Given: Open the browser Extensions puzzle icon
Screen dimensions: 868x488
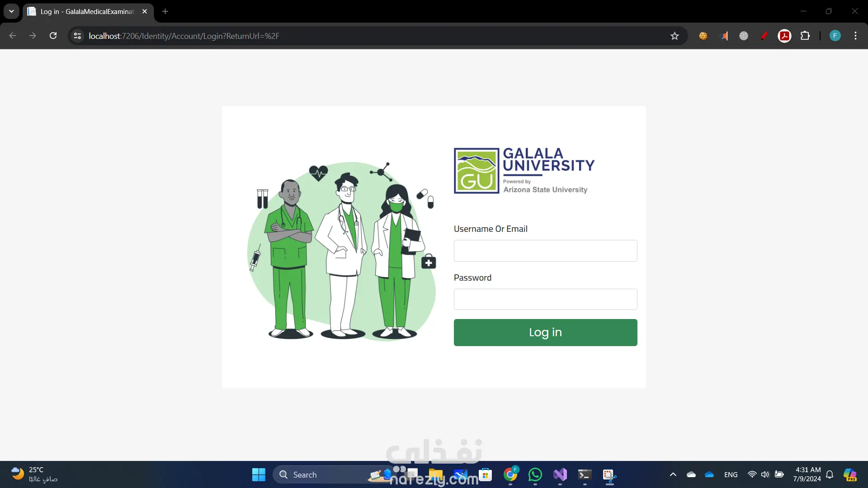Looking at the screenshot, I should 805,36.
